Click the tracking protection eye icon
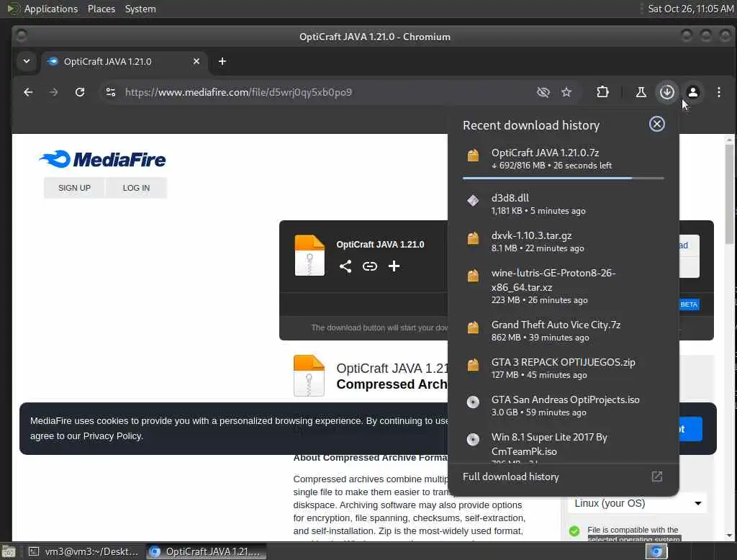Screen dimensions: 737x560 (543, 92)
